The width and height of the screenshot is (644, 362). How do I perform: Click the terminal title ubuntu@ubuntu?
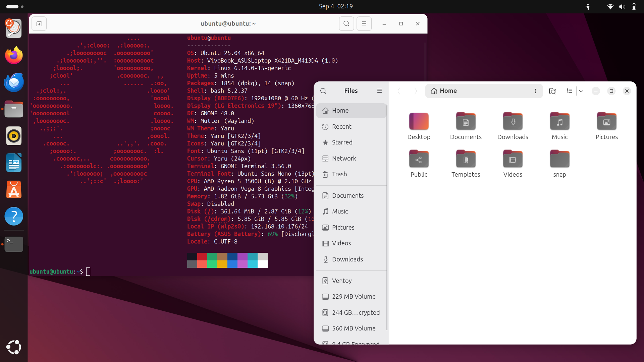[228, 24]
